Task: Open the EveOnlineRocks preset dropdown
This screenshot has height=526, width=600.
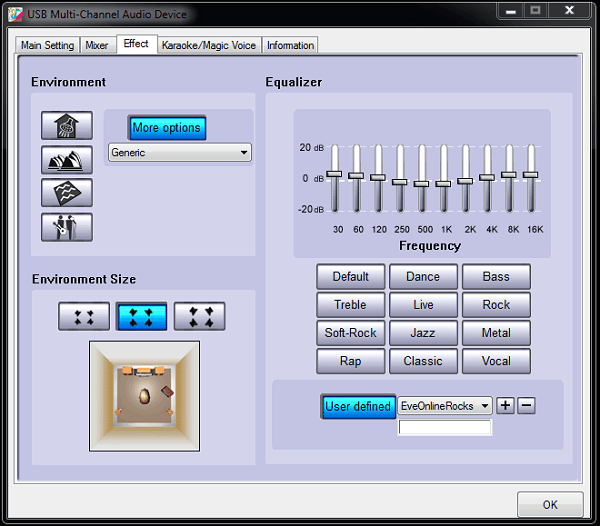Action: pos(445,405)
